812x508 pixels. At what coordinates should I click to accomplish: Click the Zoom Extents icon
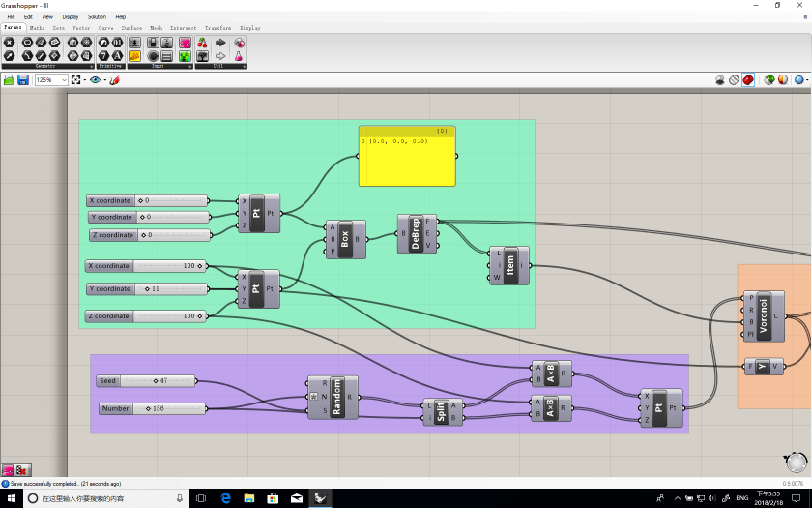77,79
